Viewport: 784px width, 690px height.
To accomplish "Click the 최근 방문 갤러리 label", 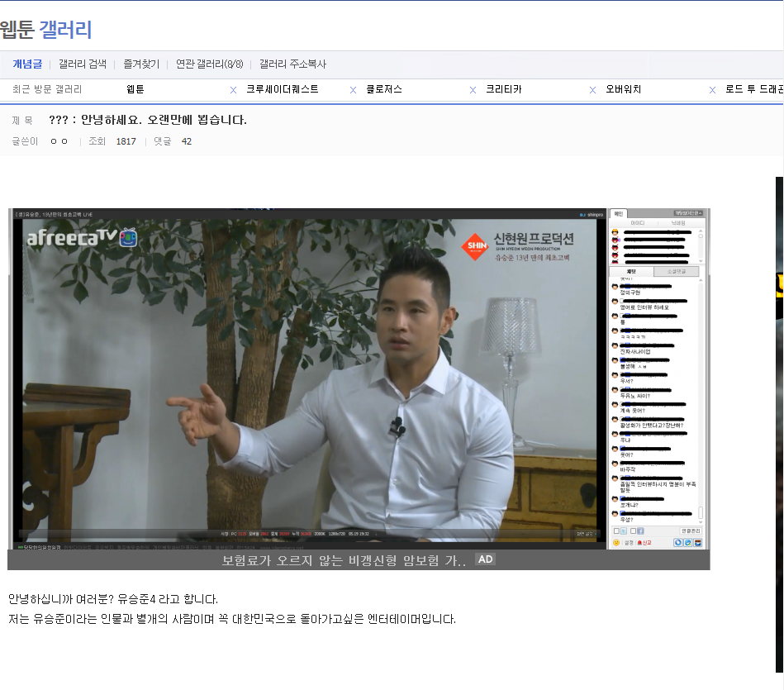I will point(47,89).
